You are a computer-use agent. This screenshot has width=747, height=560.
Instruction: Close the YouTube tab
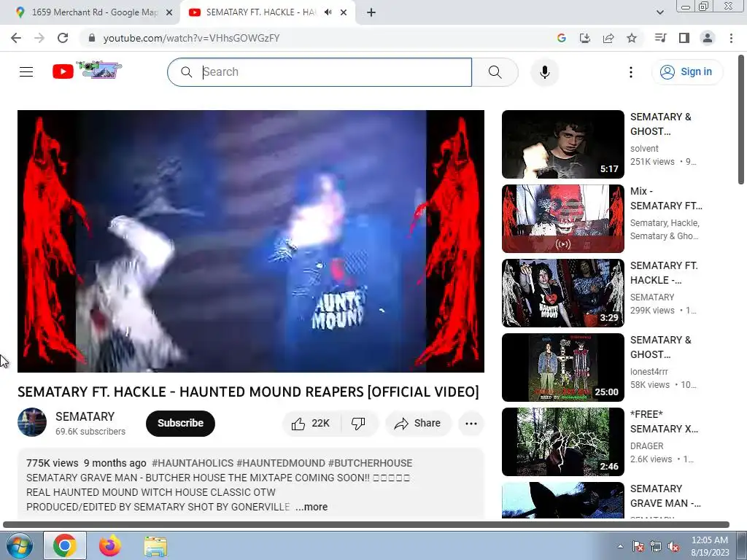[x=344, y=12]
